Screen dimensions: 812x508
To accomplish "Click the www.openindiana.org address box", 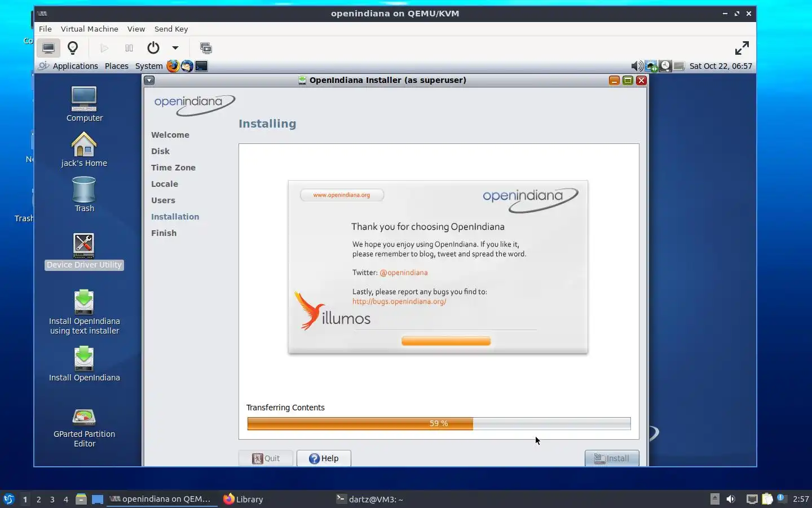I will pyautogui.click(x=342, y=195).
